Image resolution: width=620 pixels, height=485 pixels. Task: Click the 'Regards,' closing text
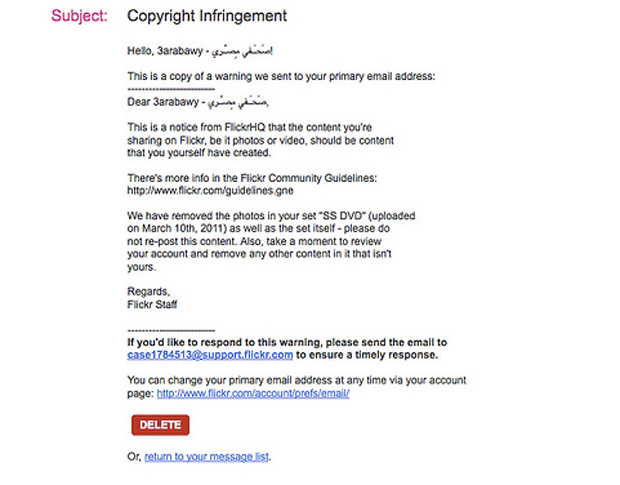149,292
